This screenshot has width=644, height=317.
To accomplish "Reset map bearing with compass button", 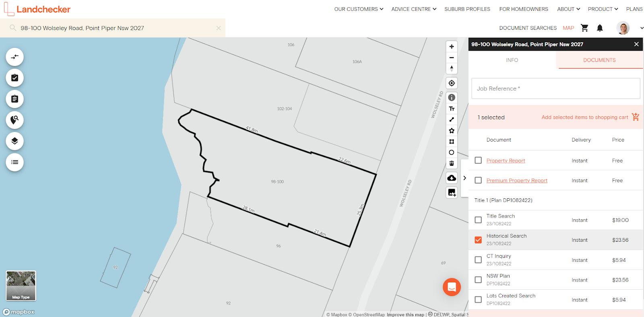I will 452,68.
